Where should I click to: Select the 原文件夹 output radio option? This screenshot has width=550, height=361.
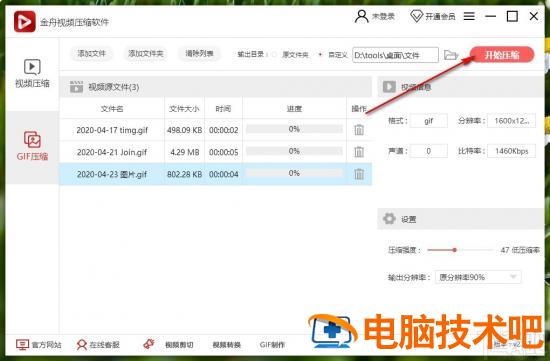pos(274,55)
